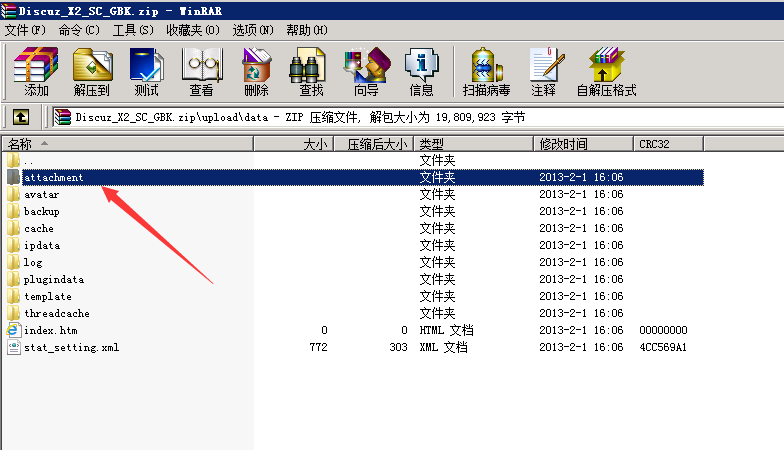Click the 解压到 (Extract To) icon

click(x=92, y=70)
